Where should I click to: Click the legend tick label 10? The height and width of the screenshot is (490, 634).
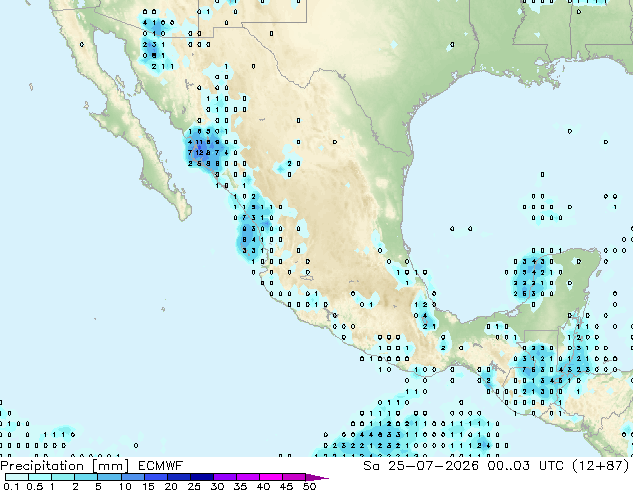[x=125, y=486]
